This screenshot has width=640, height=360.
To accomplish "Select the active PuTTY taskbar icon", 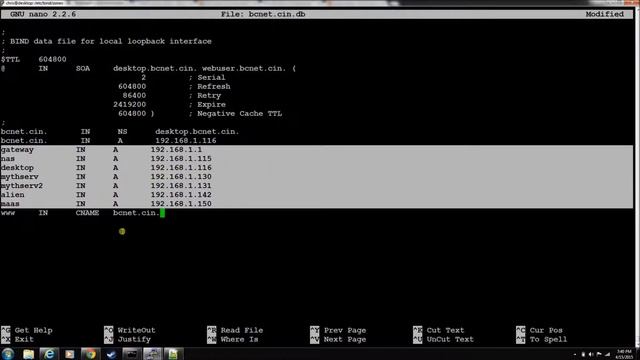I will 152,354.
